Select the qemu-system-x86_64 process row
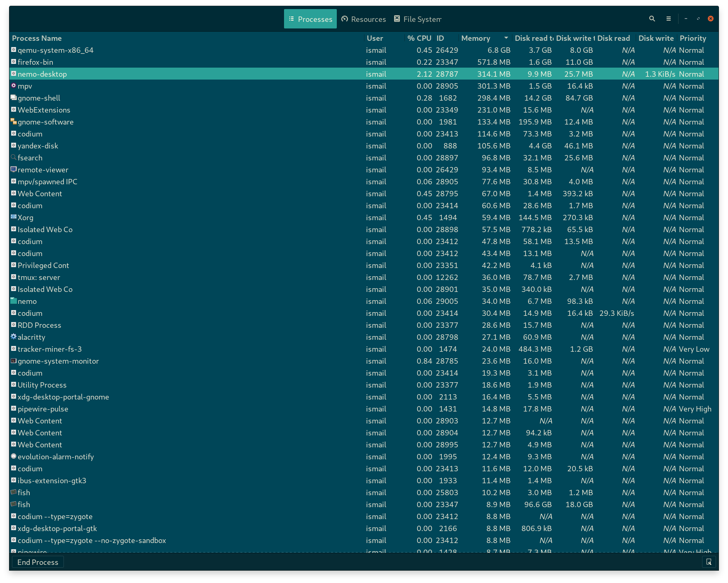The height and width of the screenshot is (583, 728). [x=165, y=50]
